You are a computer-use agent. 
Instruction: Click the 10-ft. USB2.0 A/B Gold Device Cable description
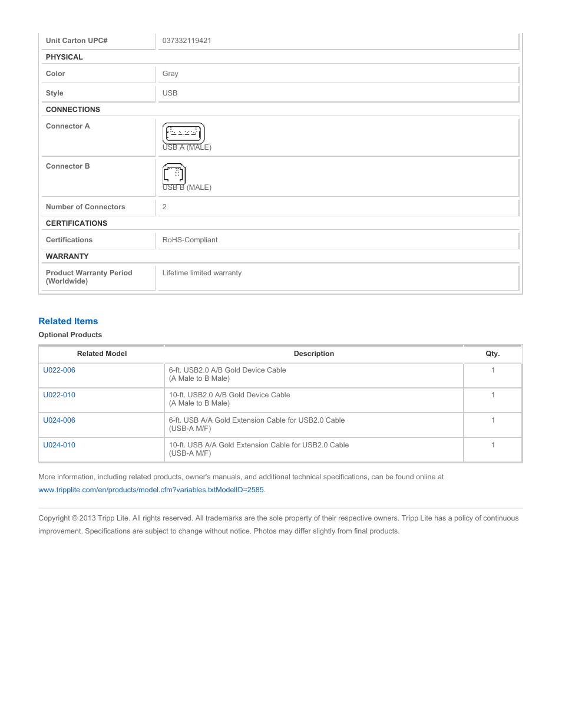tap(230, 399)
